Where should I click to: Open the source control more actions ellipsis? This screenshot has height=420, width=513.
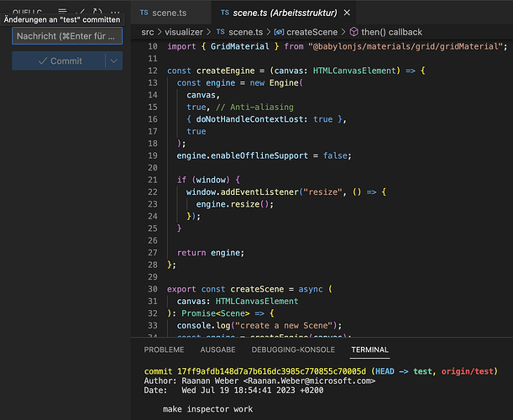[114, 11]
